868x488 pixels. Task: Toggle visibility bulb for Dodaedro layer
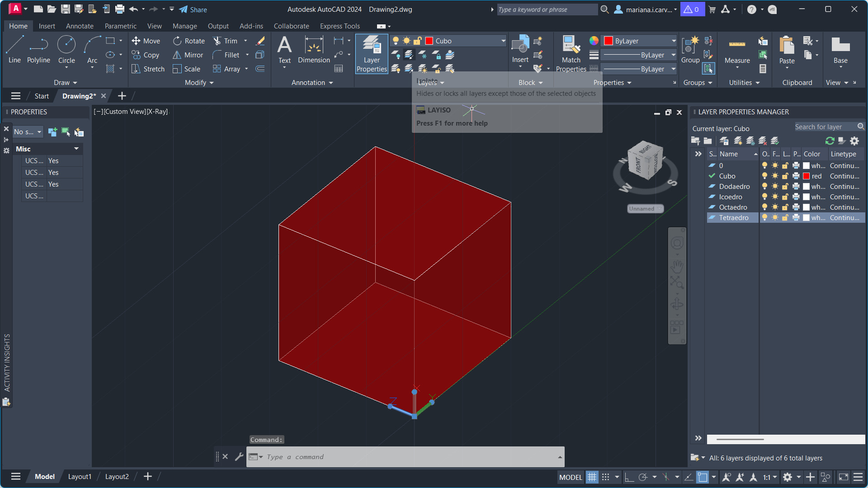point(764,187)
